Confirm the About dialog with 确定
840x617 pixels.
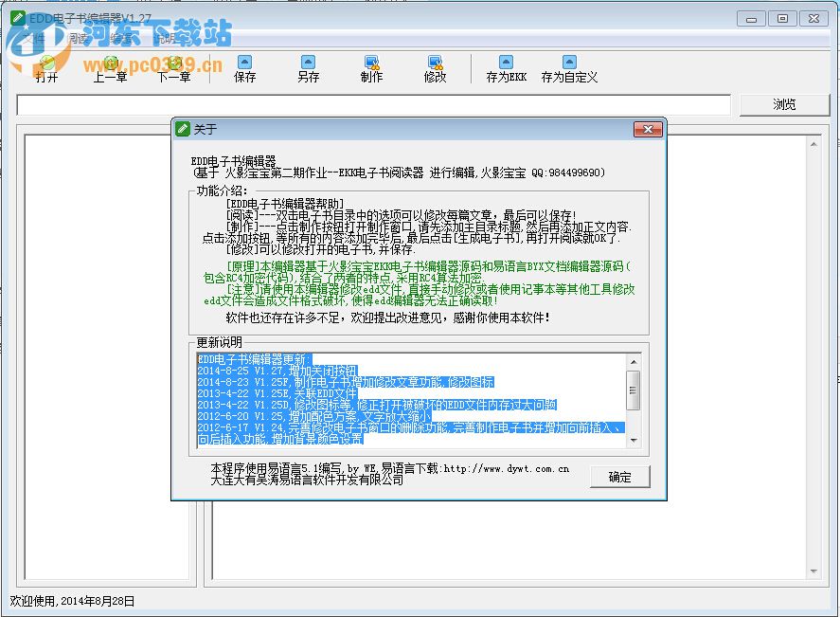[619, 478]
